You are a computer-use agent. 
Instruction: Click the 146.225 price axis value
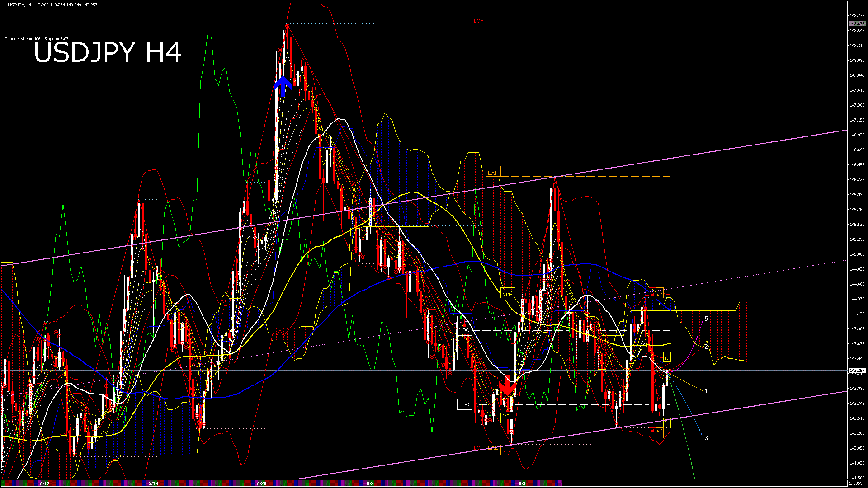coord(857,179)
